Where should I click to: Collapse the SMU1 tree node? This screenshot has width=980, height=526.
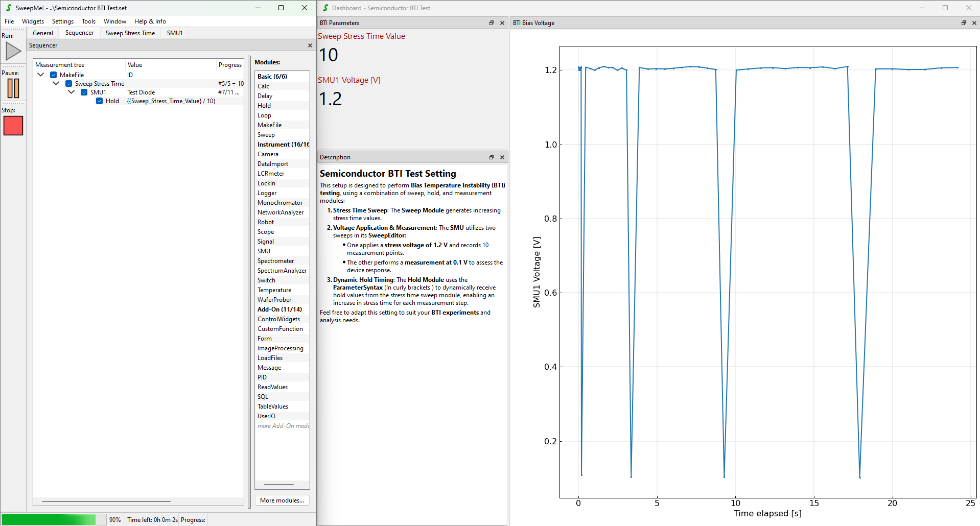coord(72,92)
